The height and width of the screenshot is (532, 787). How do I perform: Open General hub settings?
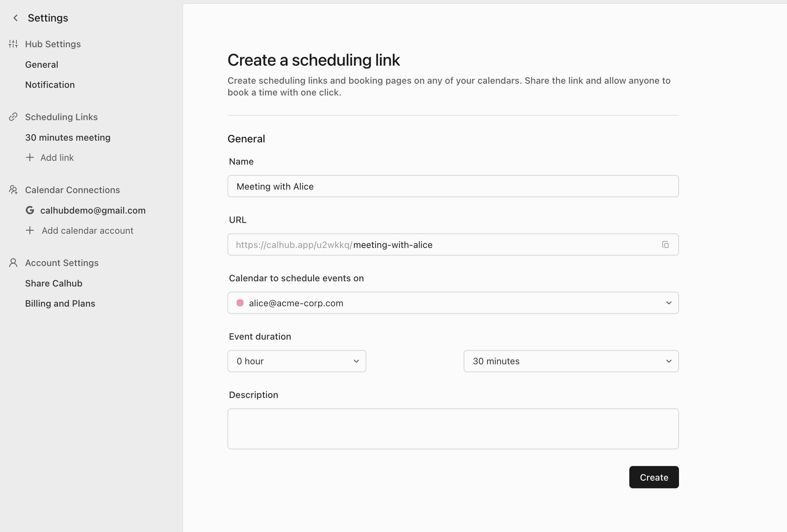point(42,65)
